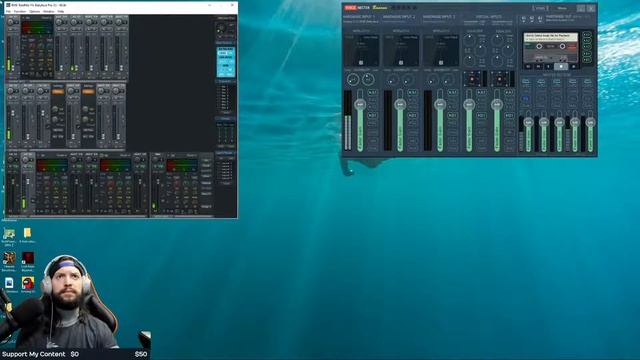Viewport: 640px width, 360px height.
Task: Click the first master section bus fader
Action: [x=528, y=122]
